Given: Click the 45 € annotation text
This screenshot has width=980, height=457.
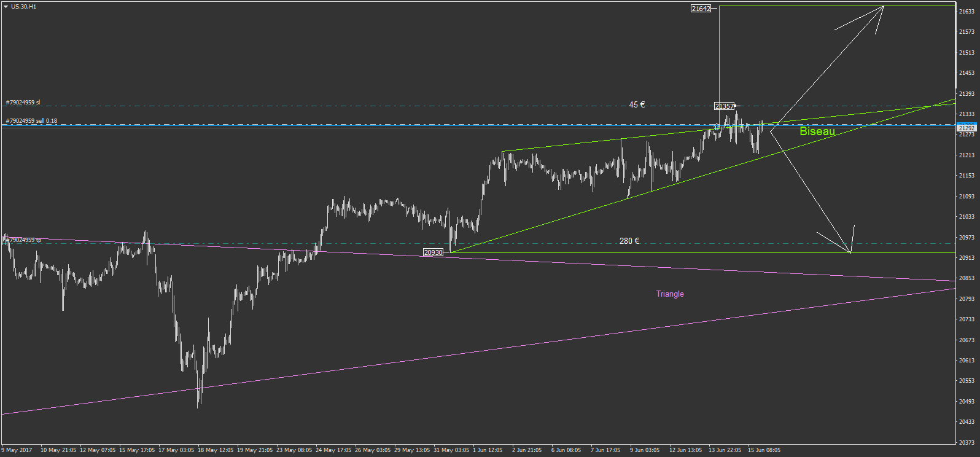Looking at the screenshot, I should click(x=637, y=105).
